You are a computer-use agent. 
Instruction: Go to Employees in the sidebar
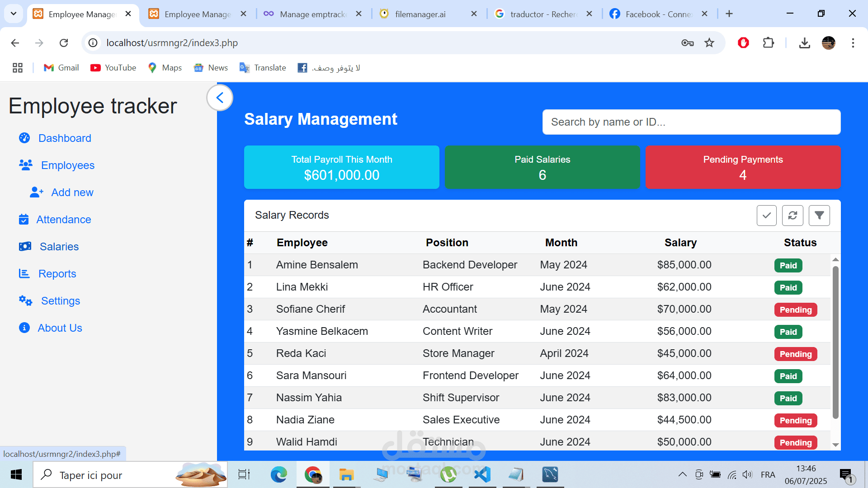pos(67,165)
